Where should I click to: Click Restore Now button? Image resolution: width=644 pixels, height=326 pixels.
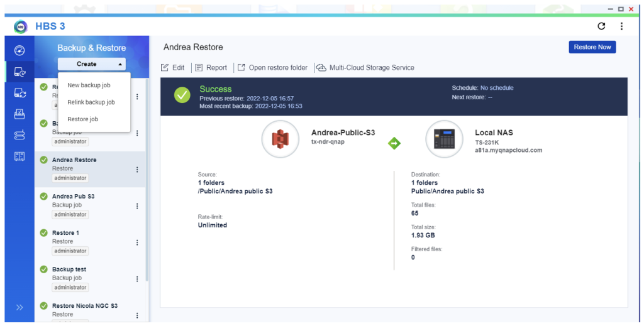(592, 47)
